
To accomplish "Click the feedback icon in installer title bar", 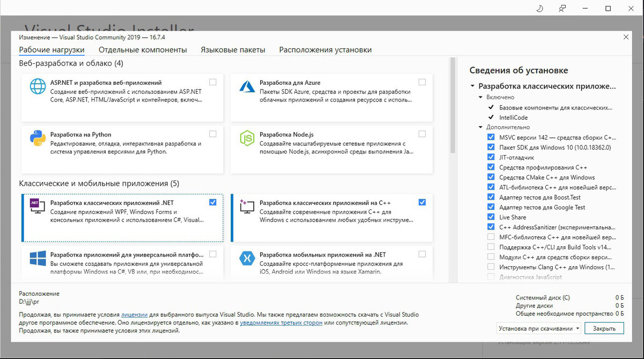I will pos(562,8).
